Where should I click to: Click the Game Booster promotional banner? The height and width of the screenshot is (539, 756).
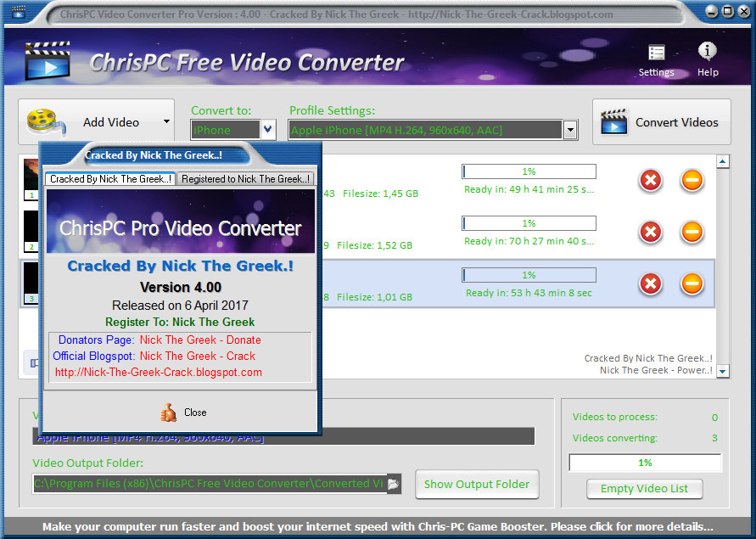pyautogui.click(x=378, y=526)
